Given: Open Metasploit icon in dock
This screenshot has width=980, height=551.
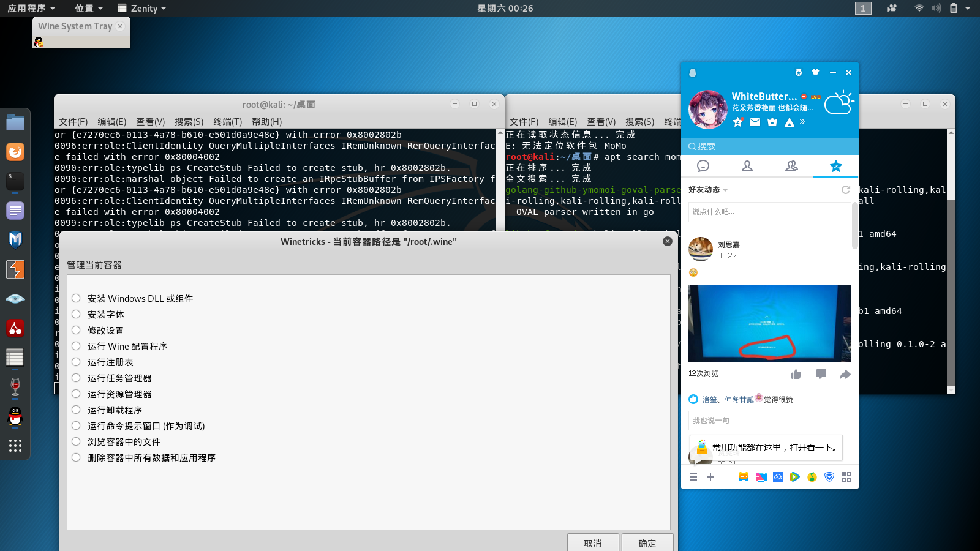Looking at the screenshot, I should (15, 239).
